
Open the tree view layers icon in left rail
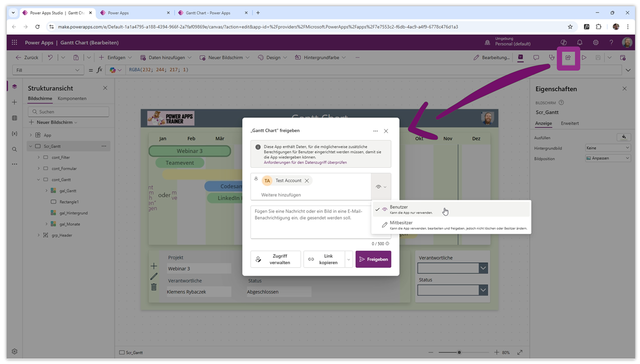[x=14, y=86]
